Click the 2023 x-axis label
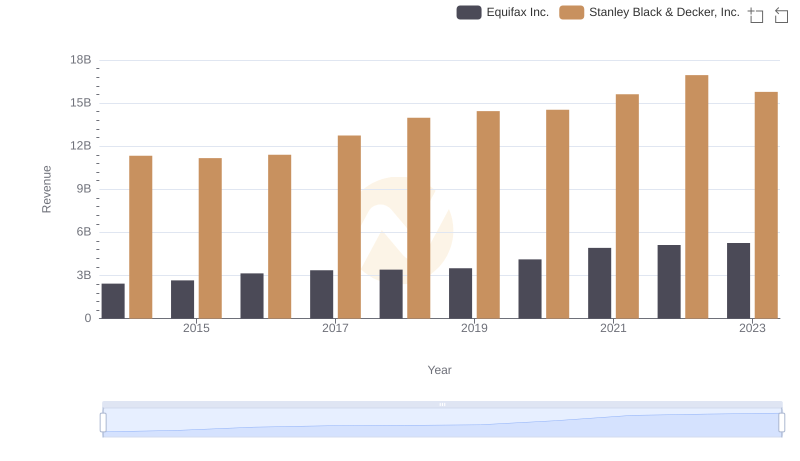Image resolution: width=800 pixels, height=461 pixels. [752, 328]
